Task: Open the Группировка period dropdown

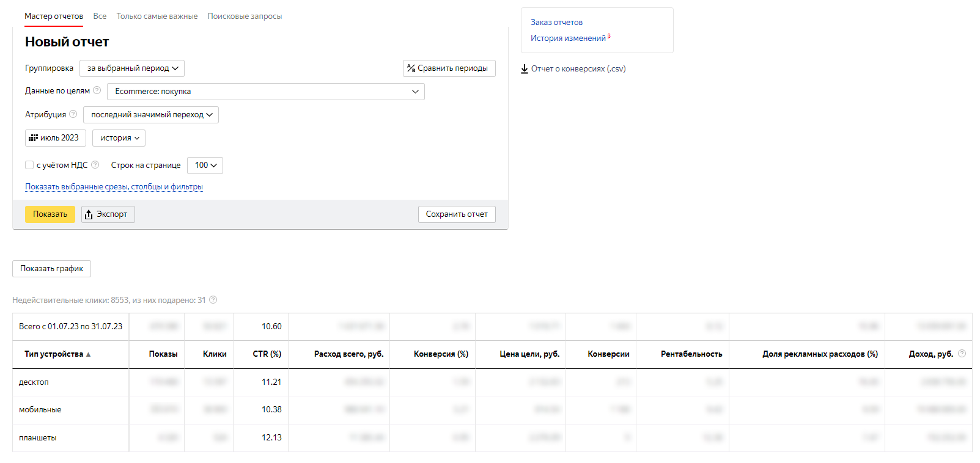Action: click(132, 68)
